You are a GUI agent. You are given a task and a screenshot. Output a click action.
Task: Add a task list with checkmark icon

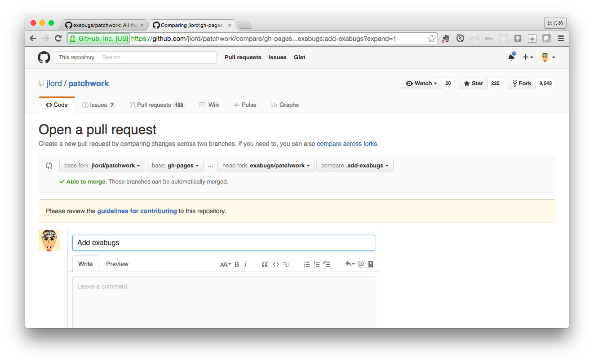click(x=327, y=264)
